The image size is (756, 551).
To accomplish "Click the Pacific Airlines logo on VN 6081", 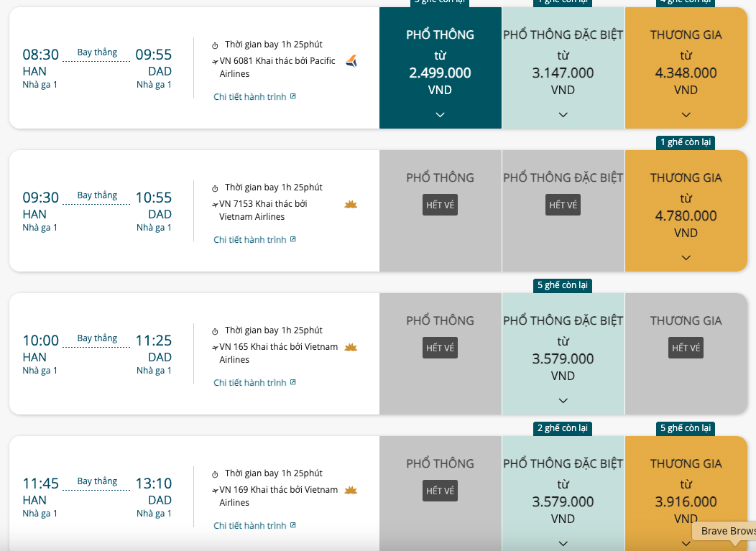I will point(351,61).
